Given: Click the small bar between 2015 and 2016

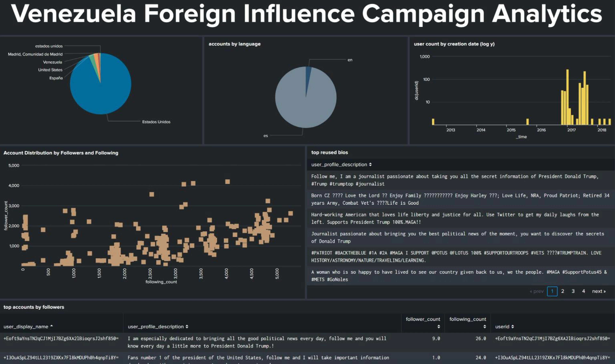Looking at the screenshot, I should tap(527, 122).
